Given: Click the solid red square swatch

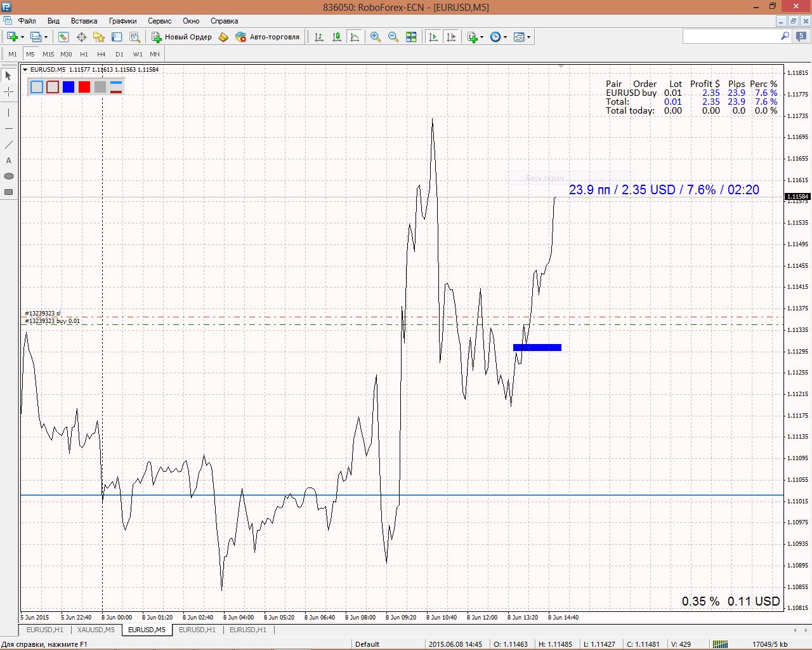Looking at the screenshot, I should (84, 87).
